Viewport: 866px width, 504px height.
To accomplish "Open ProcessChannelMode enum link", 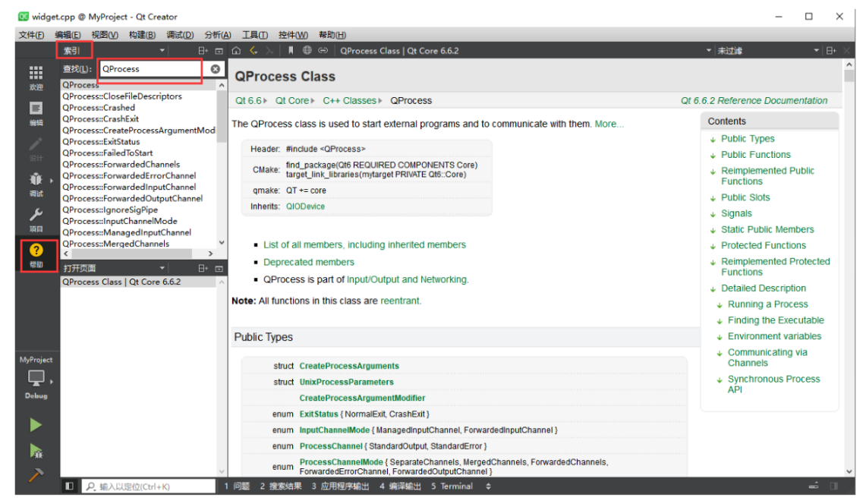I will click(x=342, y=462).
